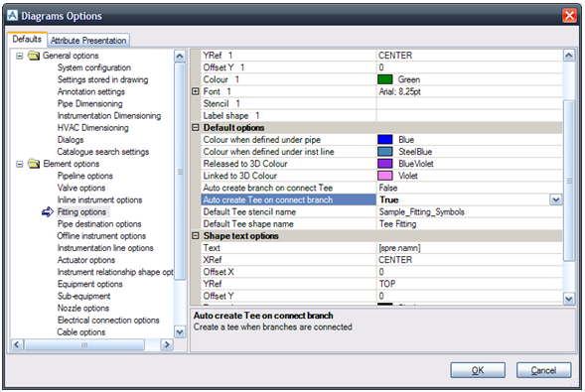Image resolution: width=585 pixels, height=392 pixels.
Task: Click the Cancel button
Action: pos(543,370)
